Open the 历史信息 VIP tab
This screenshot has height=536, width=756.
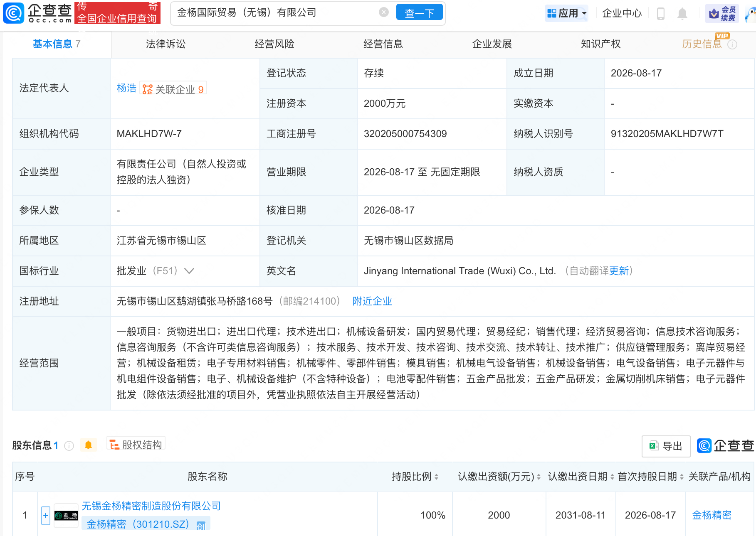702,44
